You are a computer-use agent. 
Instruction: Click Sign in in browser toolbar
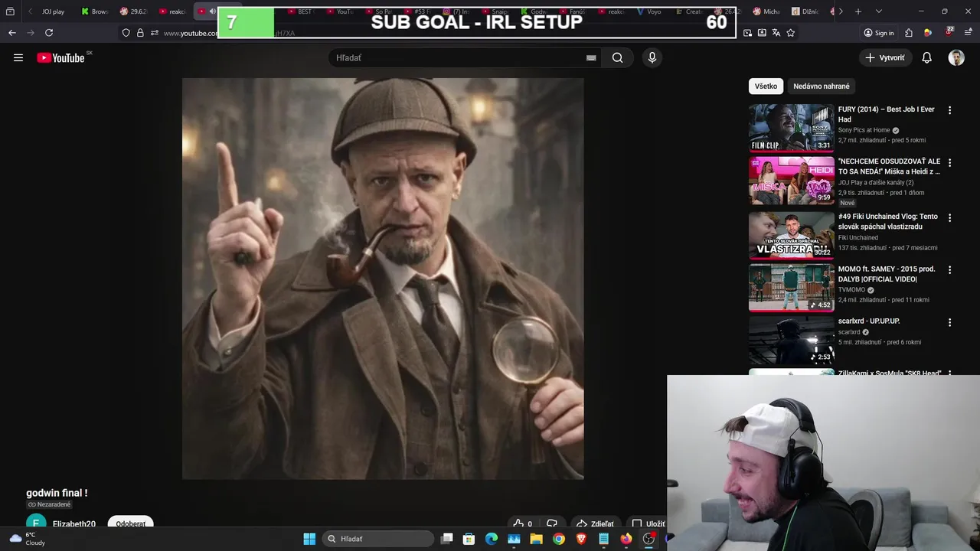878,33
